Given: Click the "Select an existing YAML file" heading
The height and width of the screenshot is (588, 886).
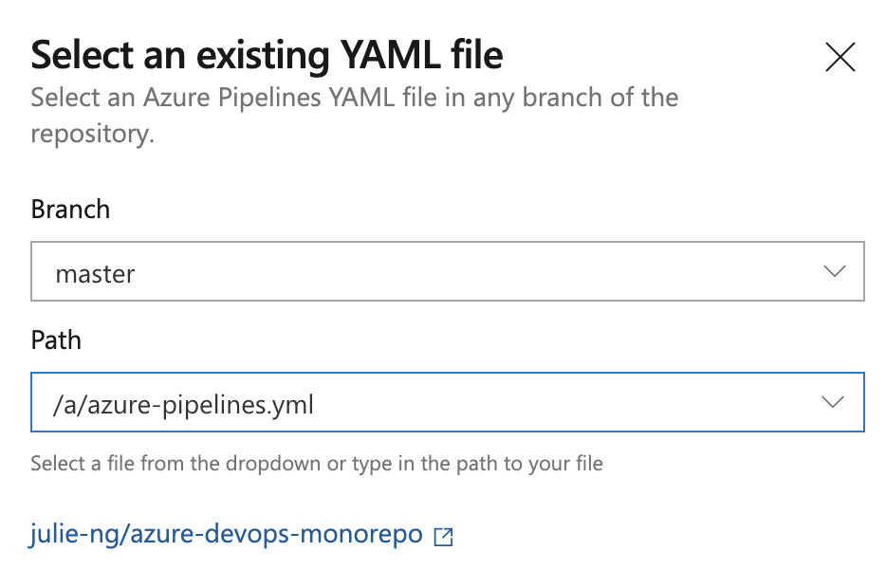Looking at the screenshot, I should pyautogui.click(x=267, y=56).
